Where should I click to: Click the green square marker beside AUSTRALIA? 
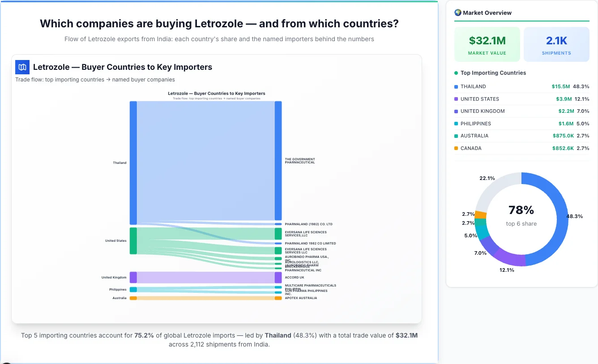(x=456, y=136)
